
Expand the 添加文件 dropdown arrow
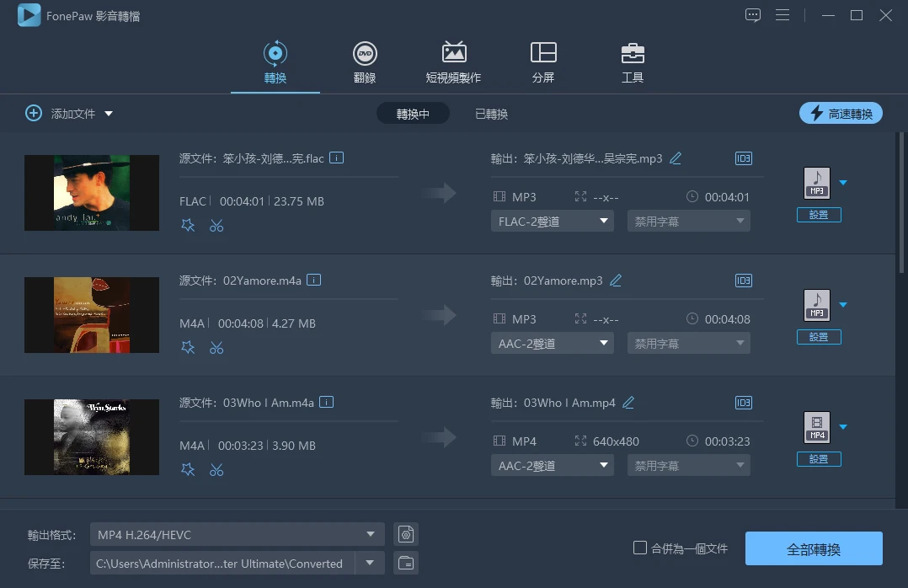click(x=109, y=113)
